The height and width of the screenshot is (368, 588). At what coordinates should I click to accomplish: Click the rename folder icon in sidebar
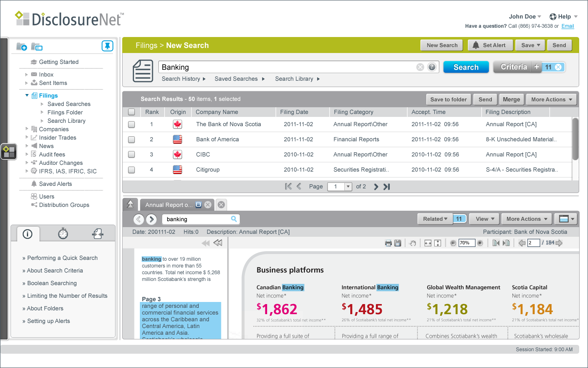(x=37, y=46)
